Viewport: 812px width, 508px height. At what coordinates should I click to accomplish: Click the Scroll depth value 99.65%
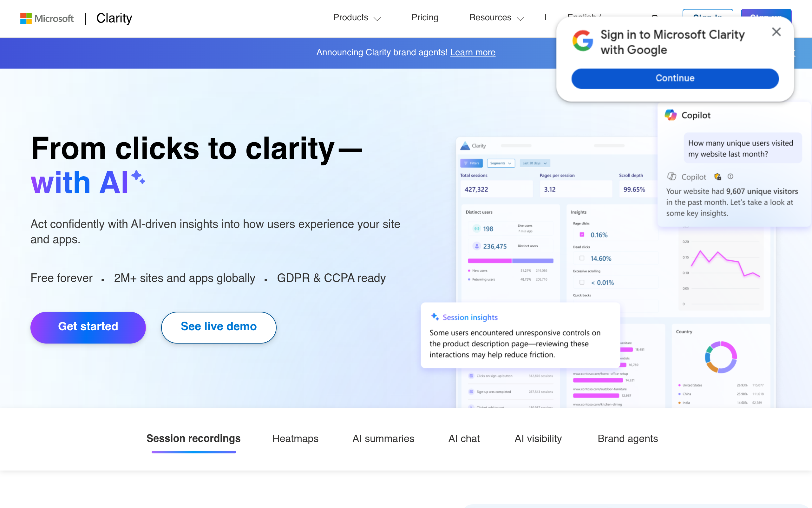(x=634, y=189)
